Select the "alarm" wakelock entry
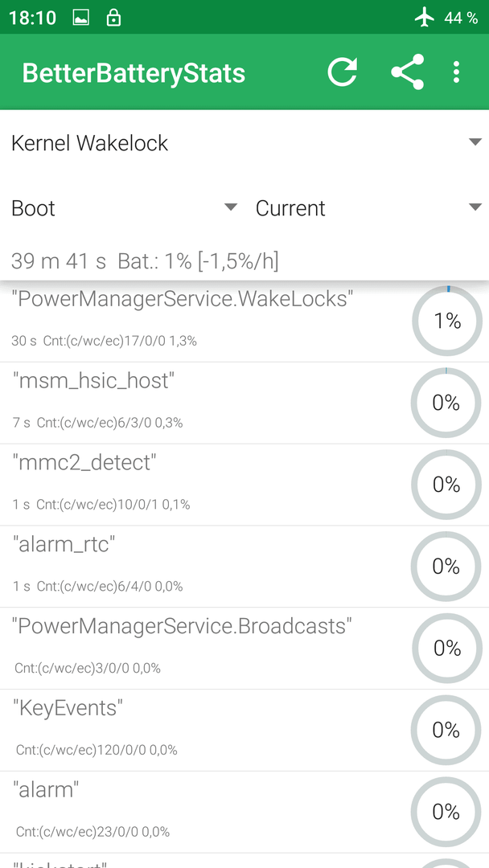The image size is (489, 868). (x=244, y=812)
